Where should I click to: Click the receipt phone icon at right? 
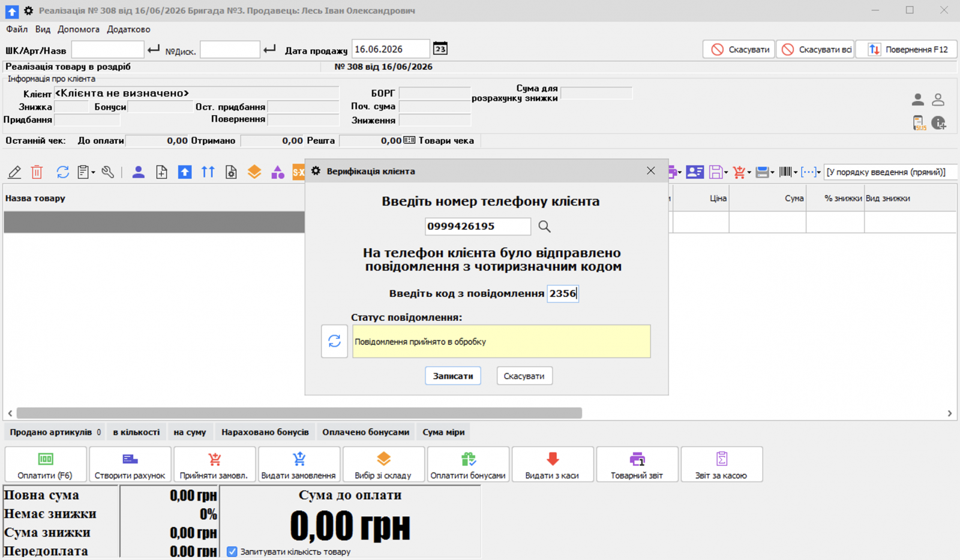coord(919,123)
